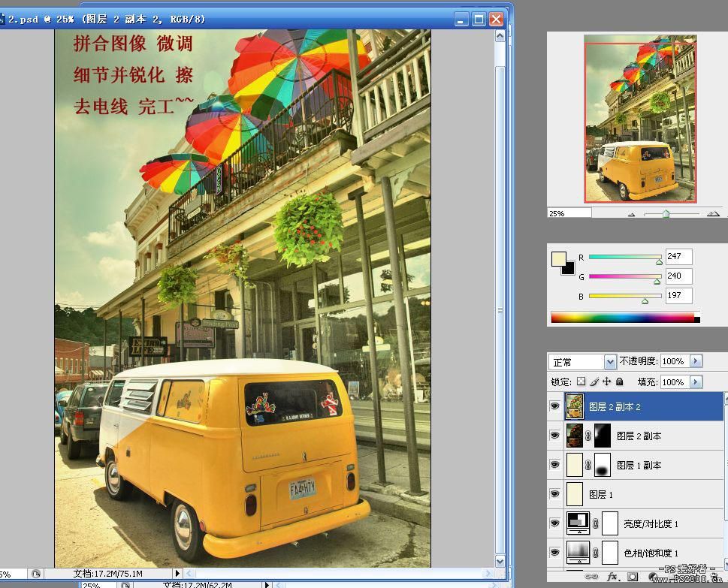Select the layer named 图层 1 副本
This screenshot has height=588, width=728.
pyautogui.click(x=639, y=465)
